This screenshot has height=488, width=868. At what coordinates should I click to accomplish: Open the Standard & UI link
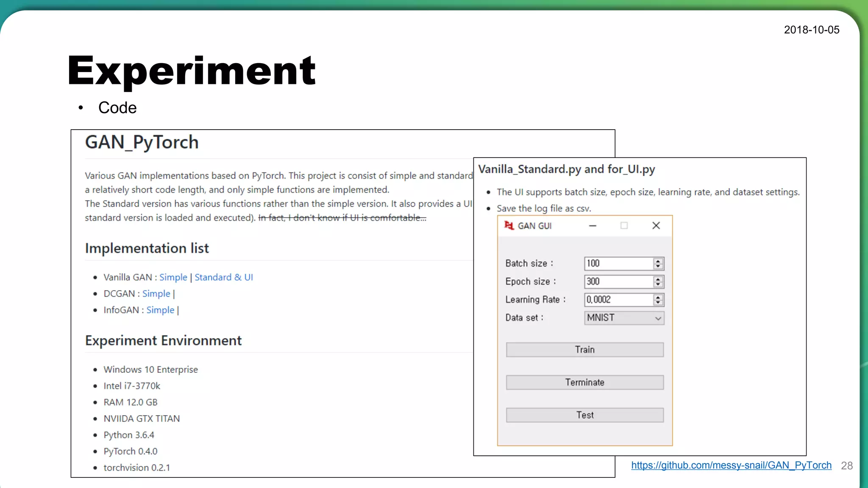223,277
